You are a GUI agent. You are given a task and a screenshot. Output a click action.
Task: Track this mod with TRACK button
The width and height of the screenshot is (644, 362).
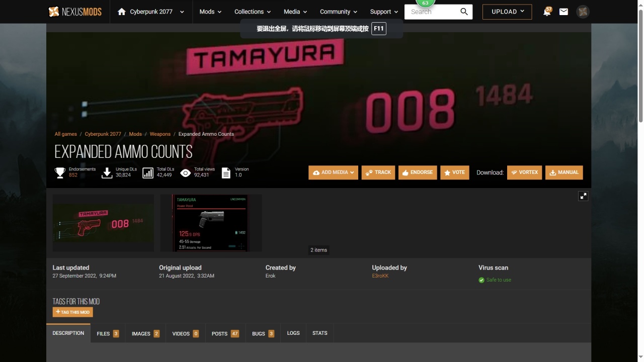click(x=378, y=172)
